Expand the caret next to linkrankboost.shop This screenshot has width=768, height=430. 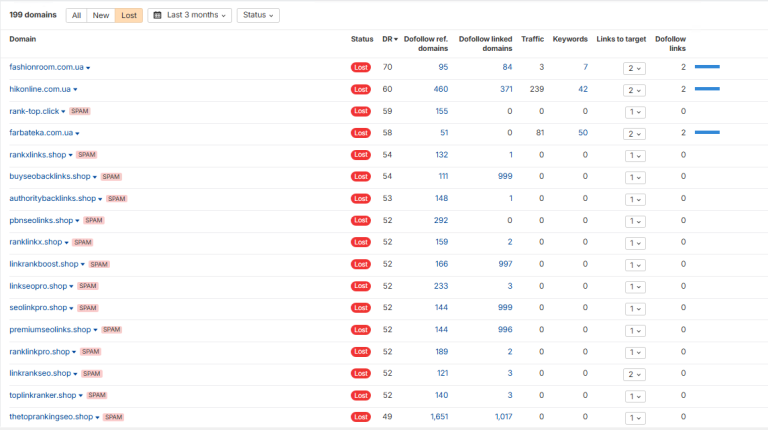tap(83, 264)
